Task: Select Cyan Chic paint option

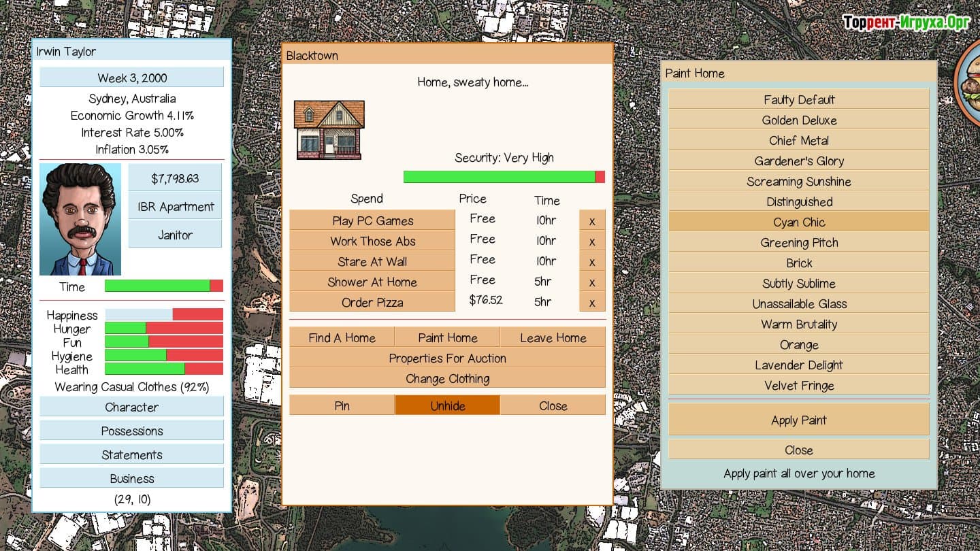Action: click(798, 222)
